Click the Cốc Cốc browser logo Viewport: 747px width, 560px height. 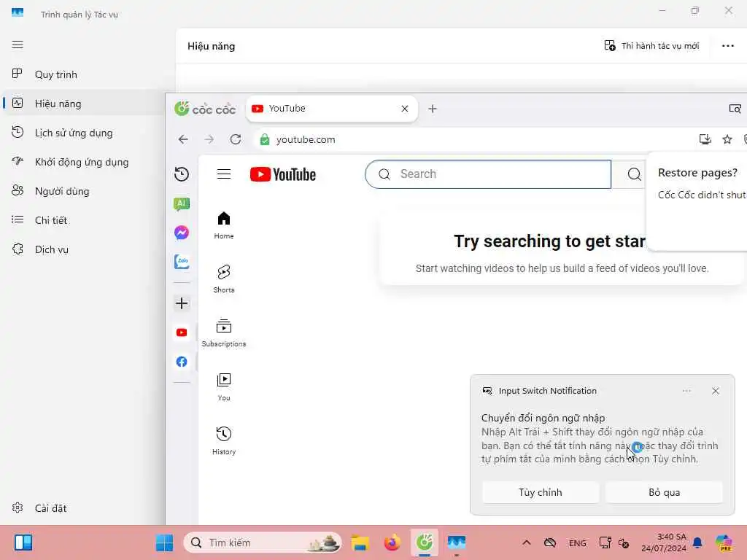point(205,109)
